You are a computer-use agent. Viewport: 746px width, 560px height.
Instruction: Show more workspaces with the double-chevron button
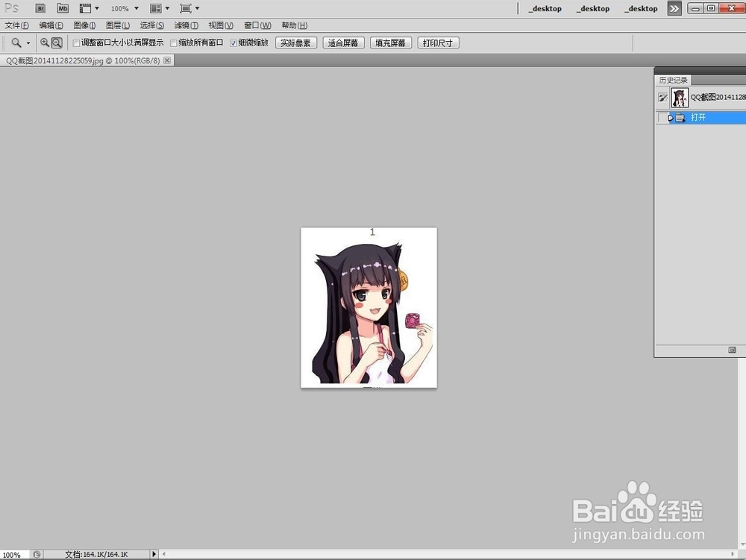click(674, 8)
